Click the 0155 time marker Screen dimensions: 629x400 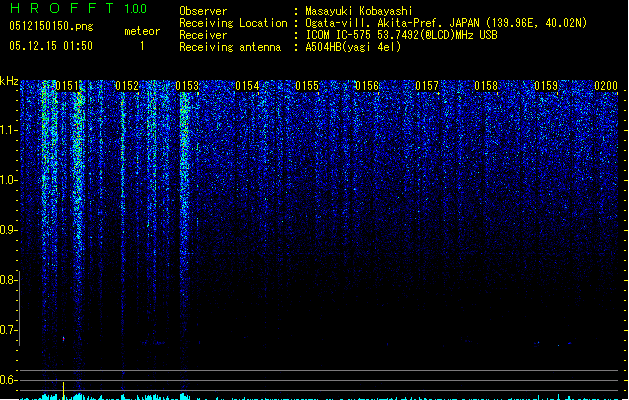pos(307,86)
